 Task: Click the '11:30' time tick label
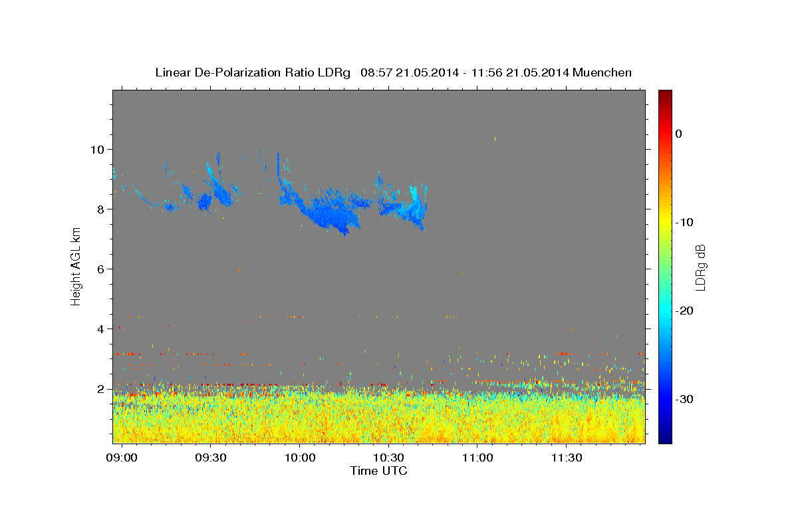[567, 459]
